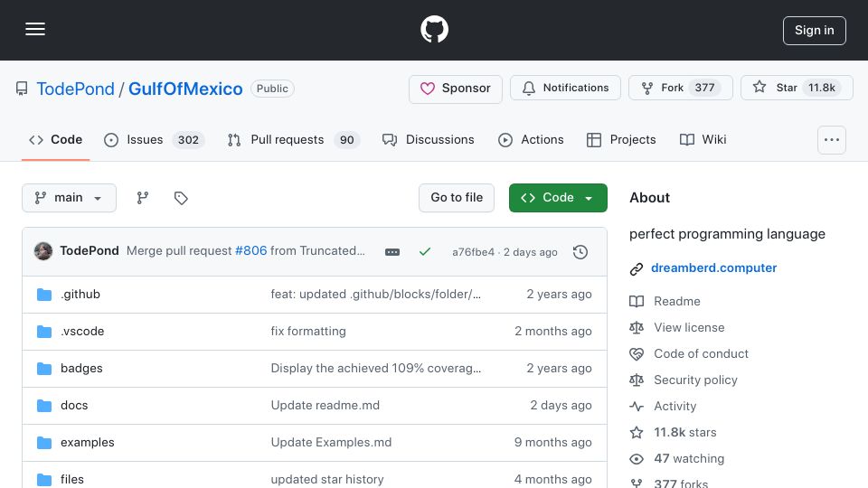Open 'updated star history' commit message

[327, 480]
